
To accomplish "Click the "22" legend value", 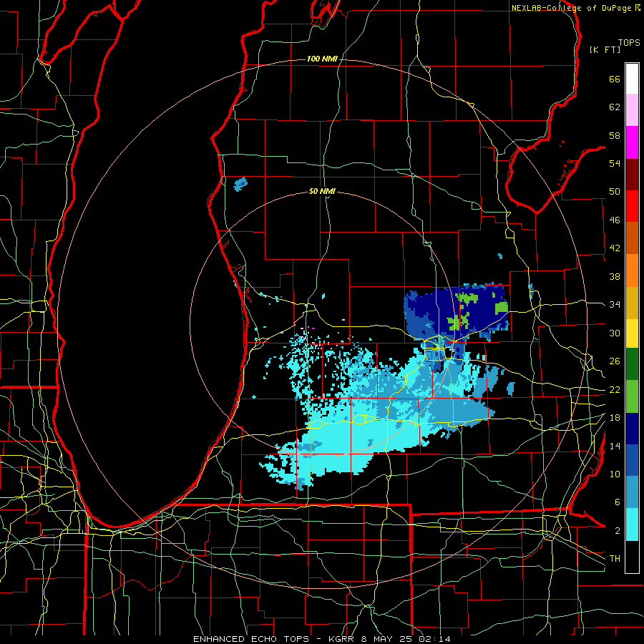I will pyautogui.click(x=615, y=389).
